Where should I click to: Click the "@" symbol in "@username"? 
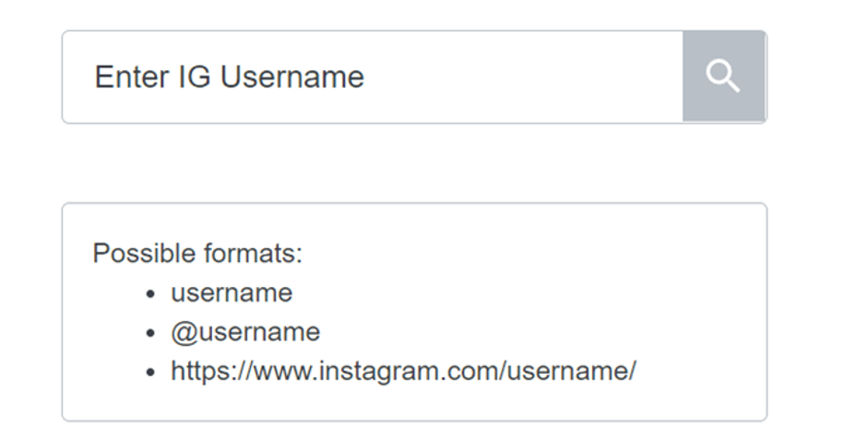pos(181,332)
